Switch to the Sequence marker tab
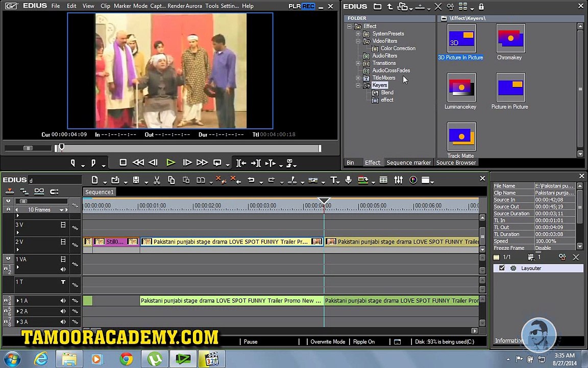588x368 pixels. 409,163
